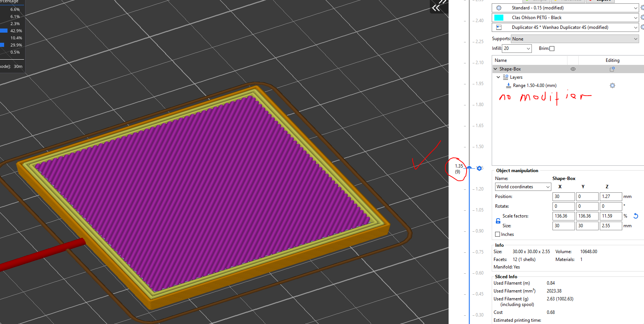Open the Supports dropdown set to None
This screenshot has height=324, width=644.
pyautogui.click(x=575, y=39)
